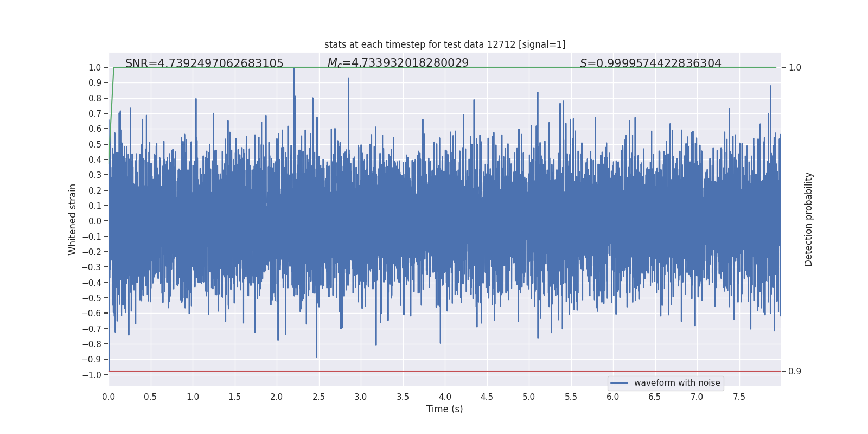This screenshot has height=434, width=868.
Task: Click the 1.0 tick on the Detection probability axis
Action: pos(795,67)
